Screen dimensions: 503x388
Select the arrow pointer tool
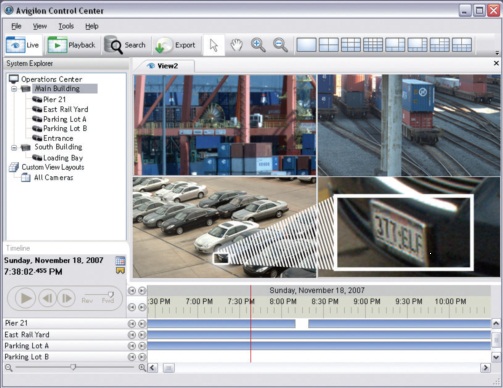coord(214,45)
